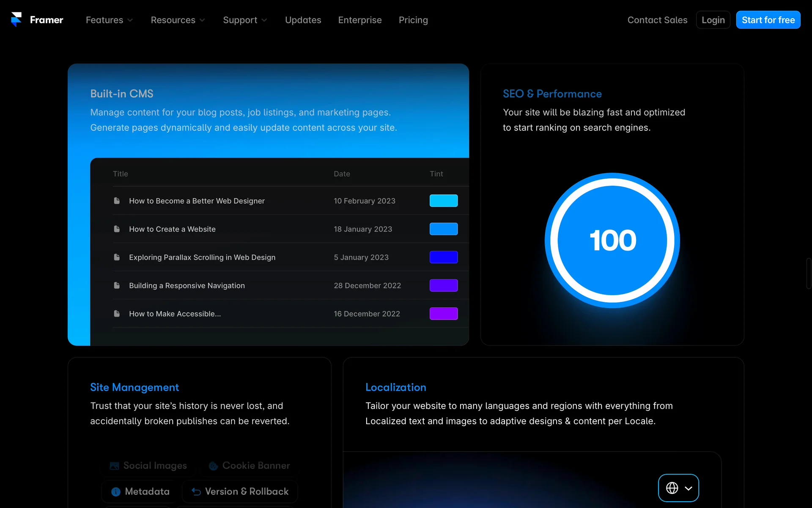This screenshot has height=508, width=812.
Task: Click the file icon next to 'Exploring Parallax Scrolling'
Action: (117, 257)
